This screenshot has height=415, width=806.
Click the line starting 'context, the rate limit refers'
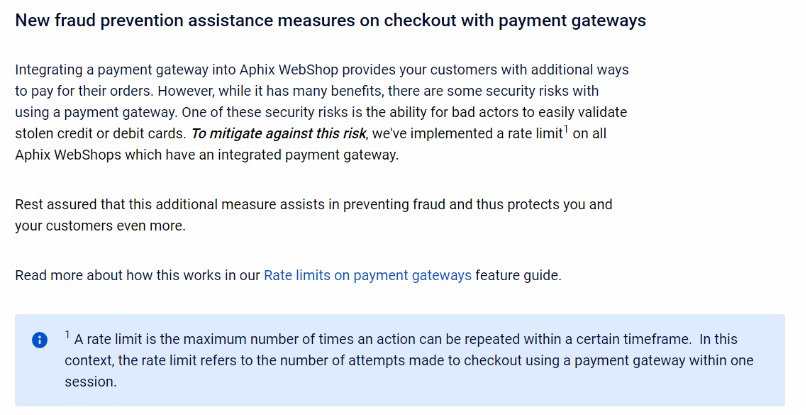[x=200, y=360]
